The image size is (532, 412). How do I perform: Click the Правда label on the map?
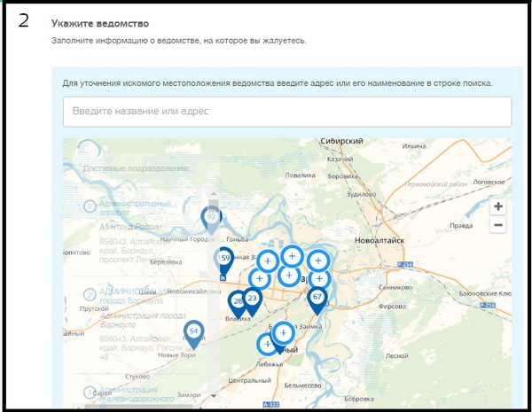coord(461,226)
